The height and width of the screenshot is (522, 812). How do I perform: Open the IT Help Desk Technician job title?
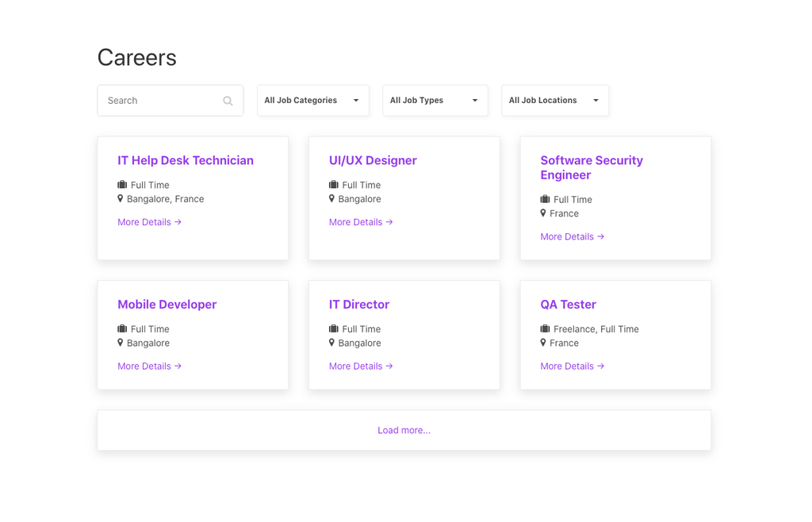[186, 160]
